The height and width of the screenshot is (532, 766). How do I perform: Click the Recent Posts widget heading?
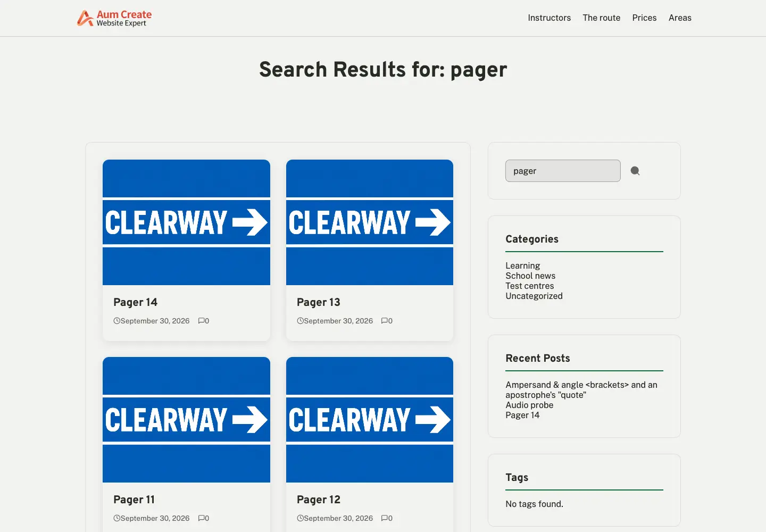[x=538, y=358]
